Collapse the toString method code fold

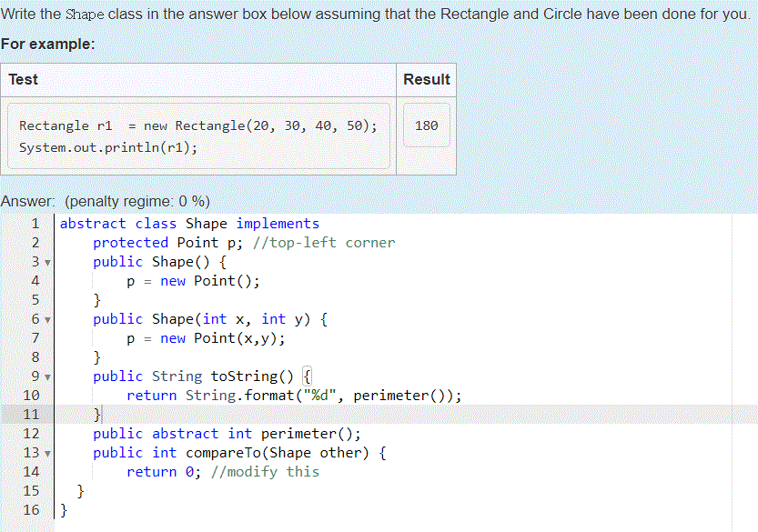click(47, 376)
